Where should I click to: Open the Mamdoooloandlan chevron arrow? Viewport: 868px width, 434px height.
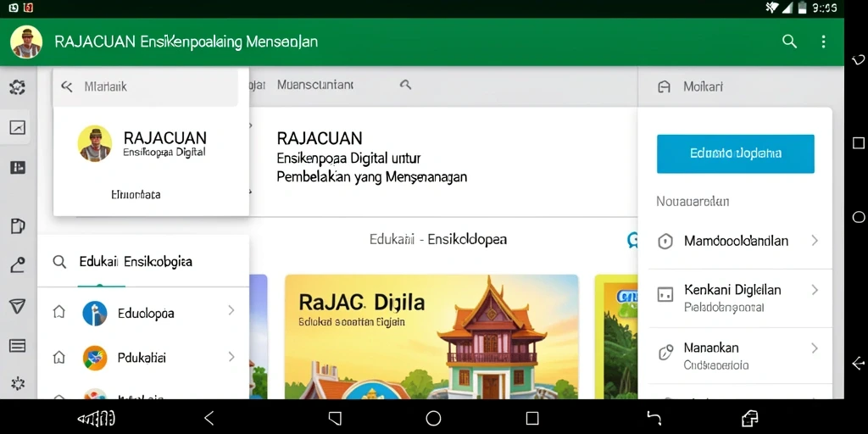[x=815, y=240]
